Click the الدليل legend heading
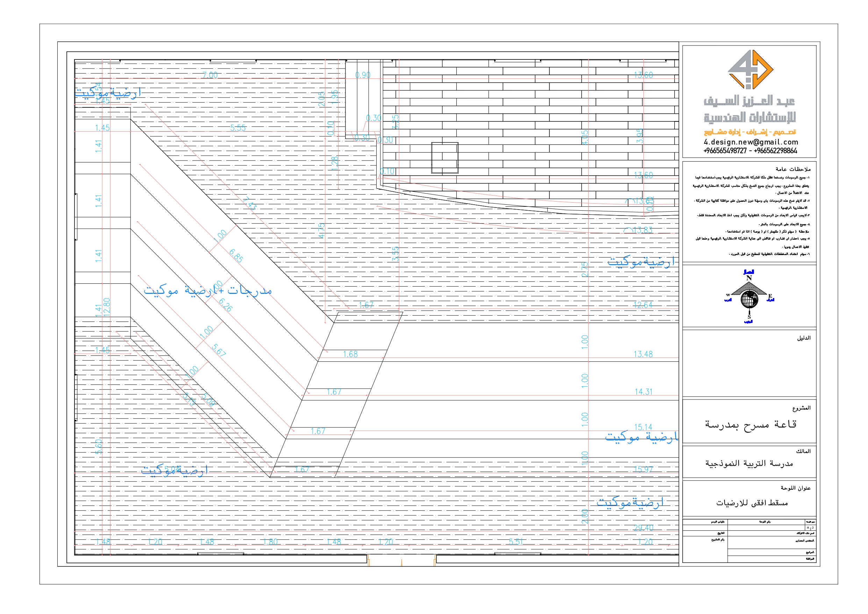The height and width of the screenshot is (614, 868). coord(804,338)
